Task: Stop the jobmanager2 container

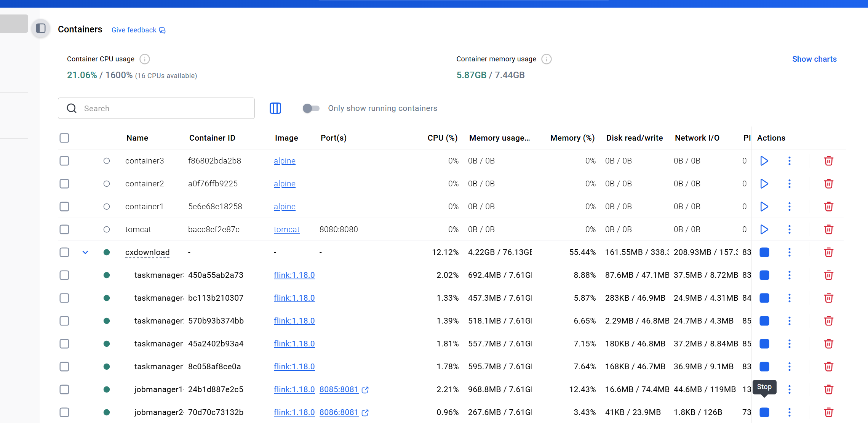Action: 764,412
